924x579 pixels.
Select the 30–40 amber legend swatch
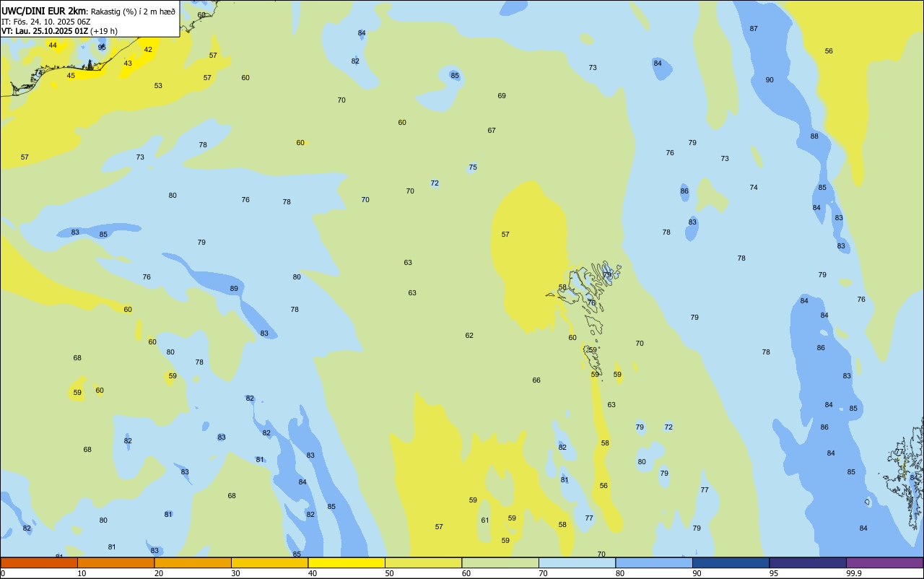pos(269,562)
